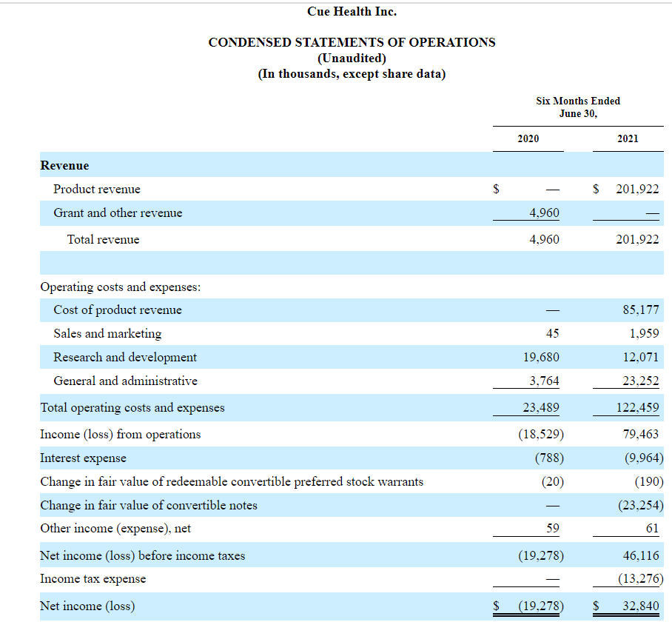Click pre-tax income 2021 value 46,116

point(641,556)
